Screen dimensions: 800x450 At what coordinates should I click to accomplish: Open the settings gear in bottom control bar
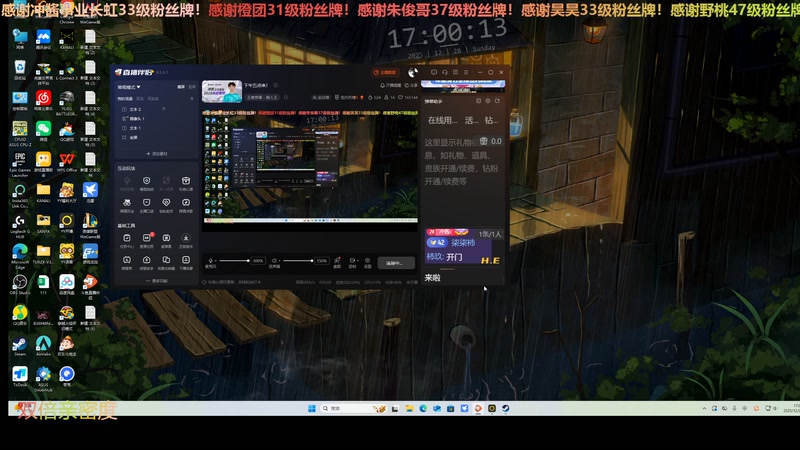[367, 262]
